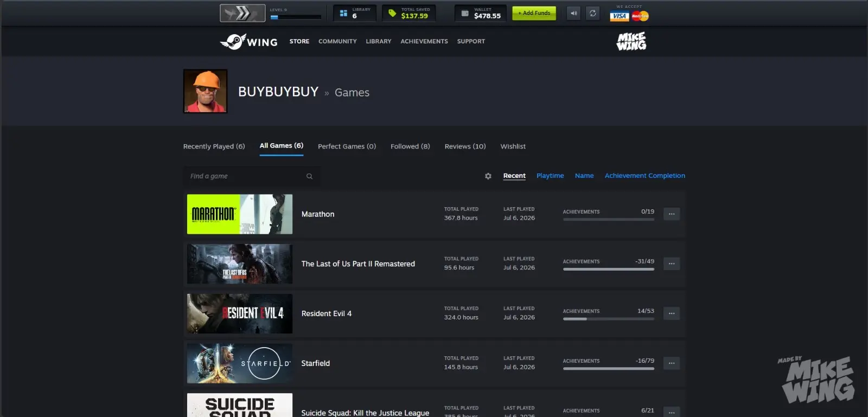Click the green price tag savings icon
868x417 pixels.
[392, 13]
